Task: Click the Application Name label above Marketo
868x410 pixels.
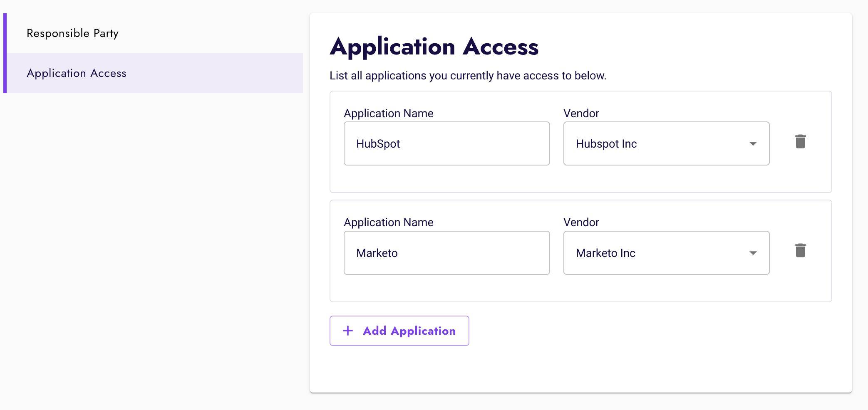Action: click(x=388, y=222)
